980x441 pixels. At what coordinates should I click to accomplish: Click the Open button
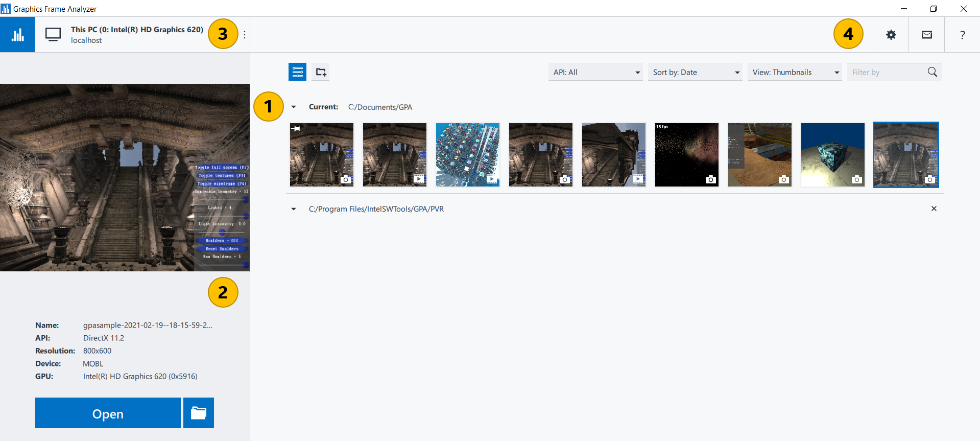point(108,413)
